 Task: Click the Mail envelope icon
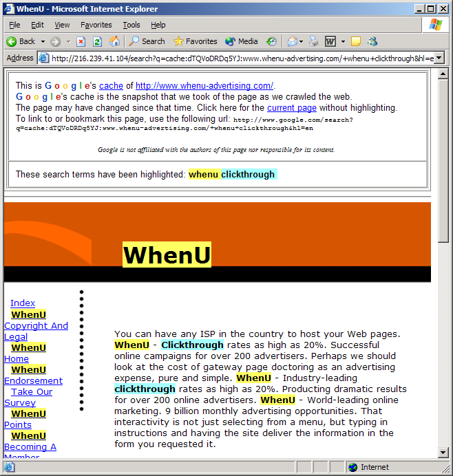click(293, 41)
